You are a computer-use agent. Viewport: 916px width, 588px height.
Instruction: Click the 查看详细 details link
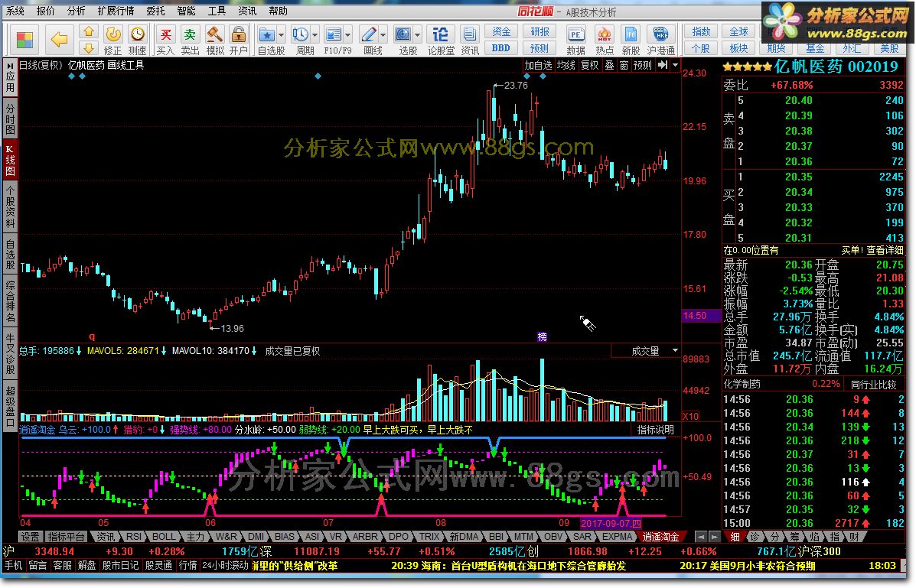coord(885,250)
